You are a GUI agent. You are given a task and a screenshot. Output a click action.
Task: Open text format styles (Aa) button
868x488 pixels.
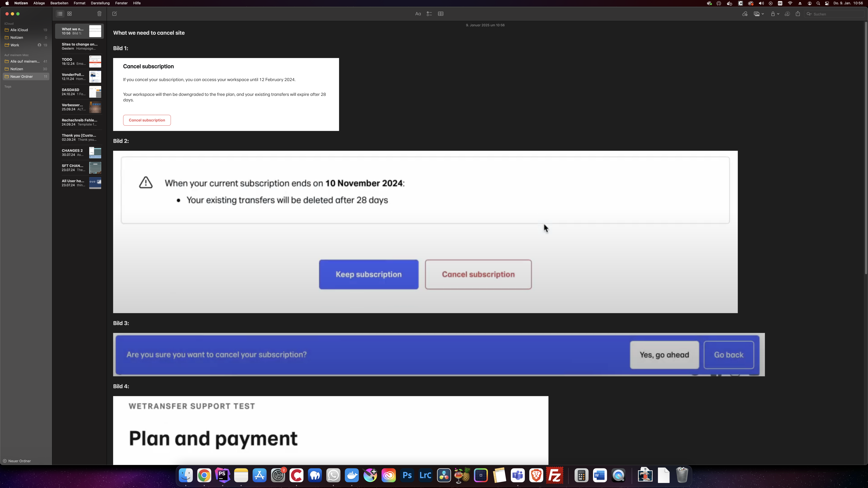(x=418, y=14)
